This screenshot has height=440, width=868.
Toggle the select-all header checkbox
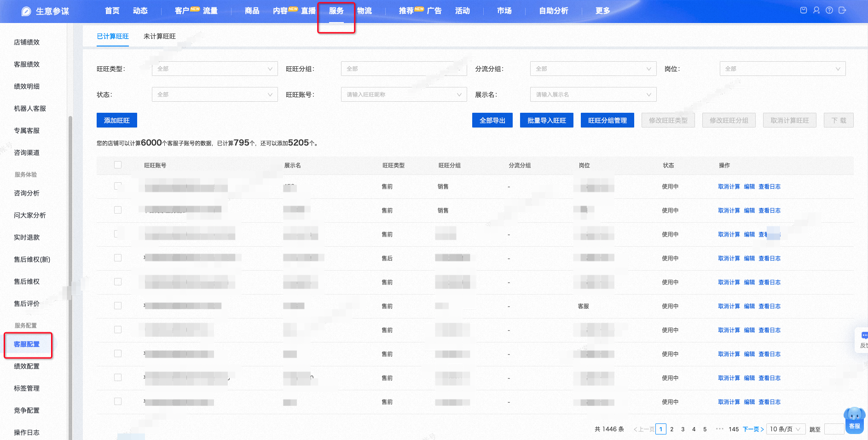tap(118, 165)
